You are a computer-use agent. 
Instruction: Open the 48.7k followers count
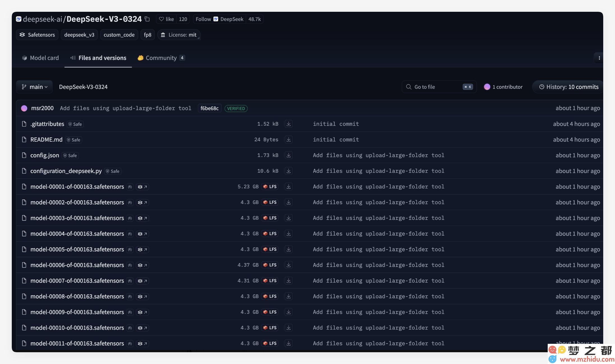point(254,19)
